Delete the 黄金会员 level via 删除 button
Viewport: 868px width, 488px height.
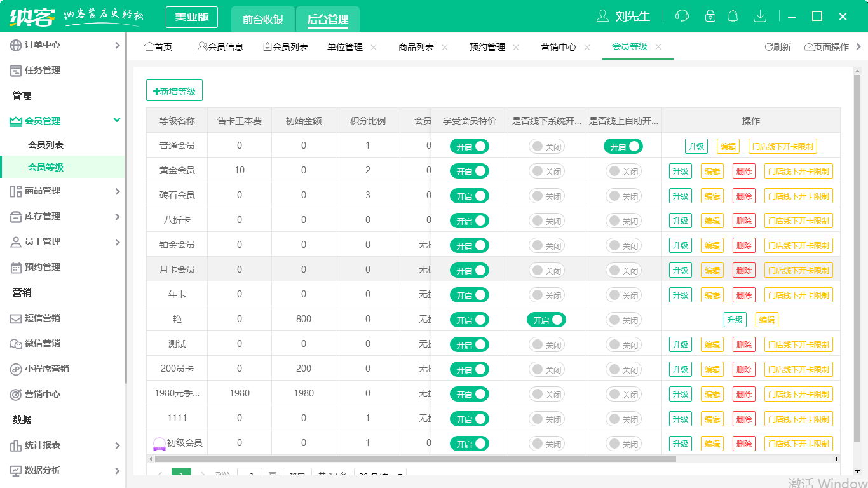[x=743, y=170]
